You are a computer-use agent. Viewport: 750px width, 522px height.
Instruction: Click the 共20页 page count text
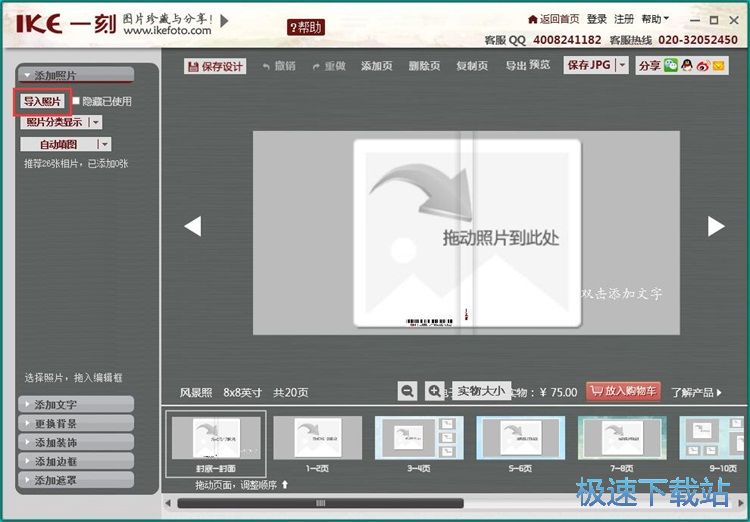click(291, 393)
